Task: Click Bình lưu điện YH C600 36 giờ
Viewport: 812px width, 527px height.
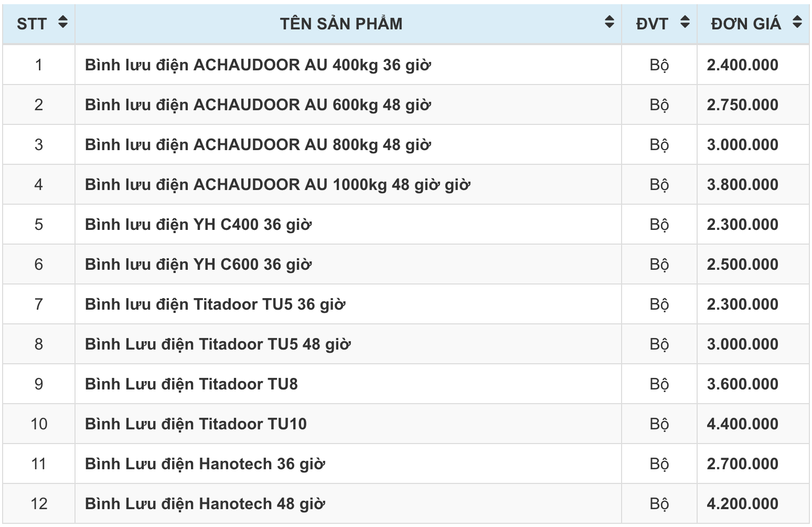Action: coord(198,265)
